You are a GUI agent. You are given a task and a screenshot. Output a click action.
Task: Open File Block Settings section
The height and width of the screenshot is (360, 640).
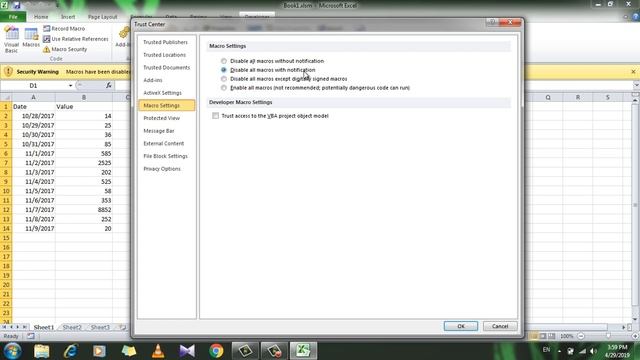165,156
